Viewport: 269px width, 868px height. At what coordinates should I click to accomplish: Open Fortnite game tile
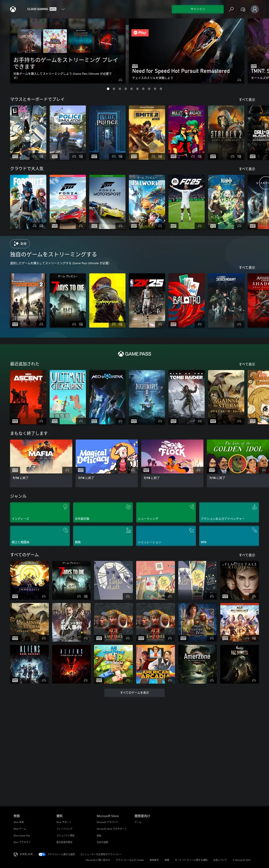pos(28,202)
